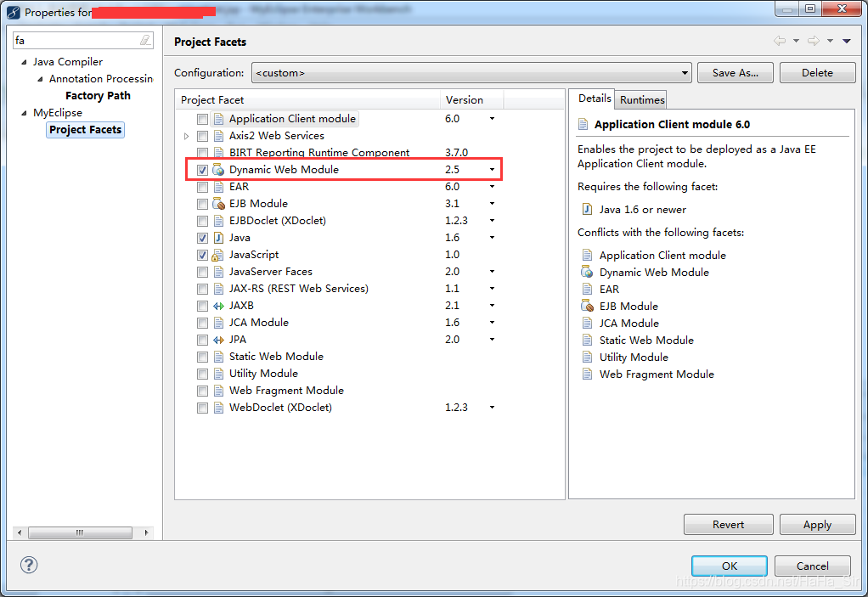
Task: Click the back navigation arrow icon
Action: (780, 41)
